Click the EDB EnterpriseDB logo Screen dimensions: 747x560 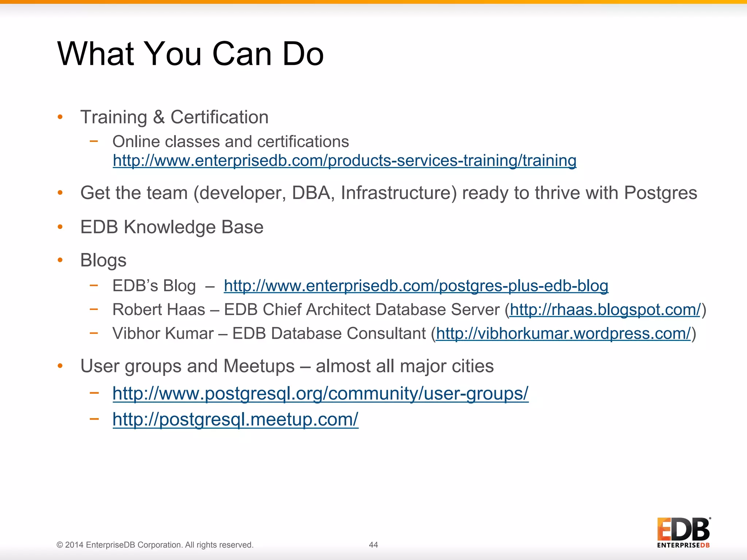click(x=684, y=532)
